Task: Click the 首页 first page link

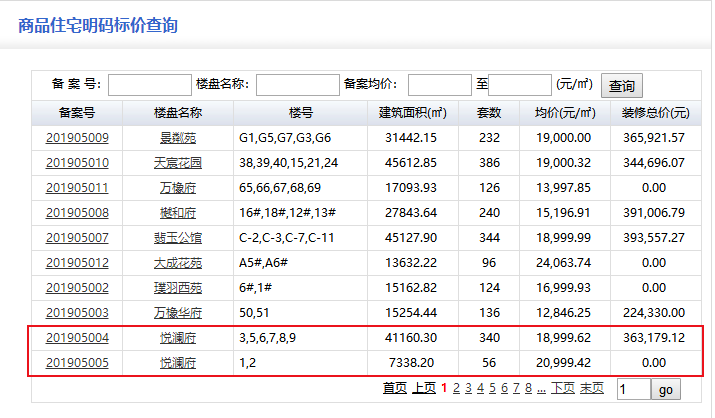Action: tap(395, 388)
